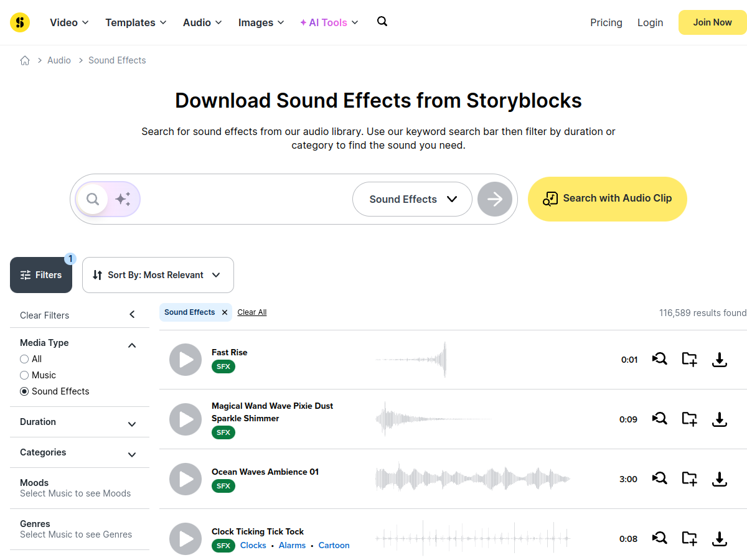Submit search with the arrow button
This screenshot has width=747, height=560.
pos(495,199)
